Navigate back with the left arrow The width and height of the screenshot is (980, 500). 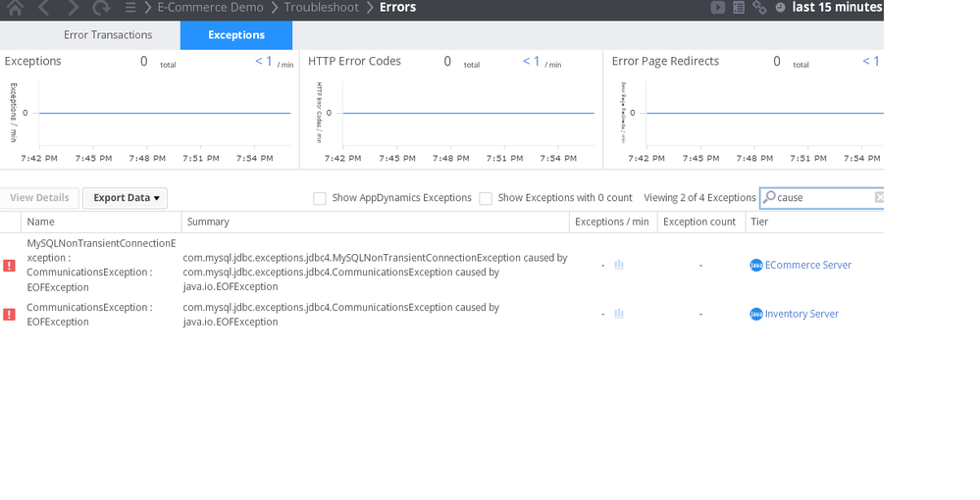pyautogui.click(x=44, y=8)
